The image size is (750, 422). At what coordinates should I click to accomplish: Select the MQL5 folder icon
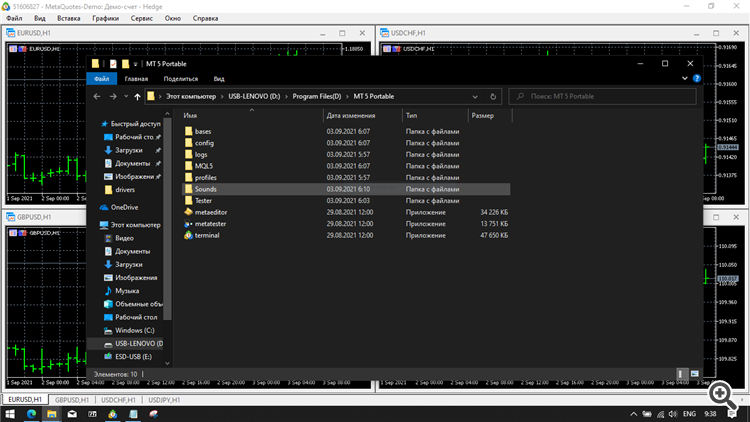(x=188, y=166)
